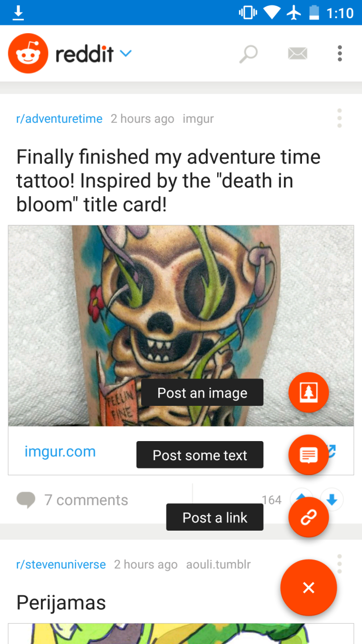362x644 pixels.
Task: Open the Perijamas post title
Action: click(x=61, y=603)
